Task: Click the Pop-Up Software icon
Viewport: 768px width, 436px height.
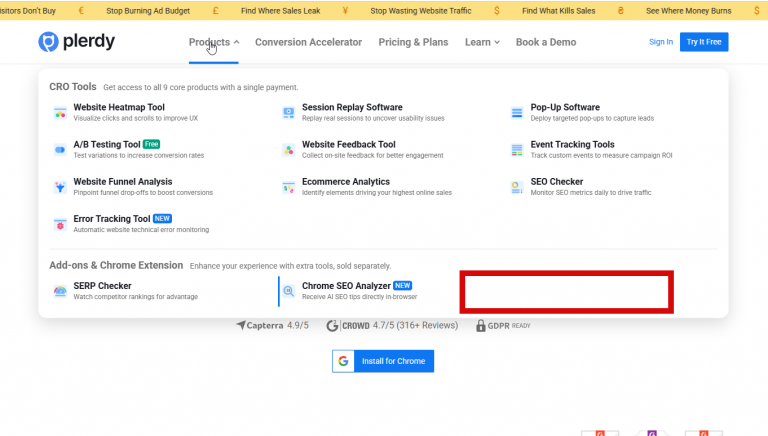Action: coord(517,113)
